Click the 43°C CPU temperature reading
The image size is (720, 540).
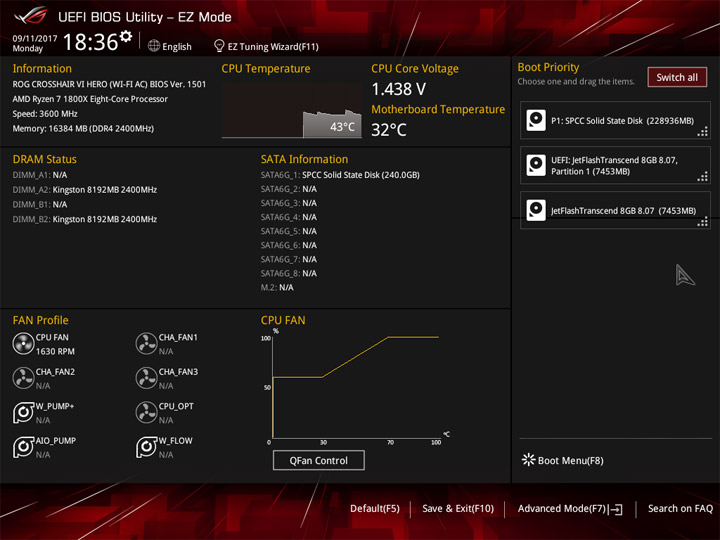[342, 127]
